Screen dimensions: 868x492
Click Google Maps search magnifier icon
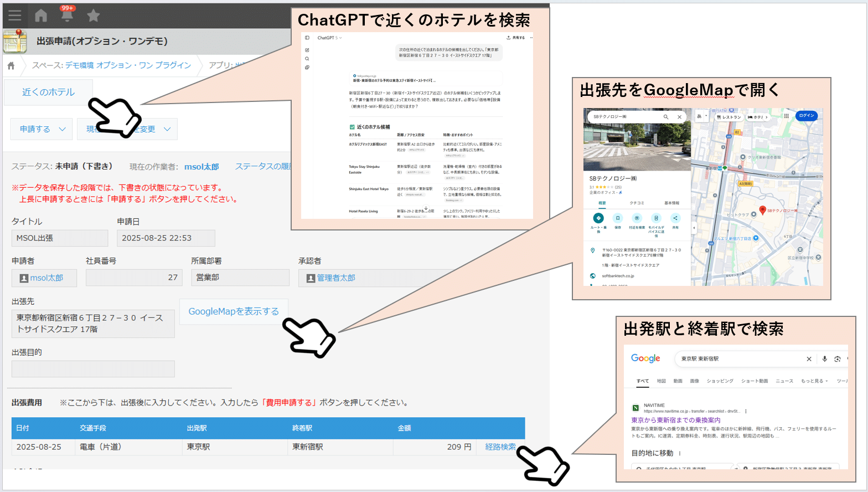666,117
